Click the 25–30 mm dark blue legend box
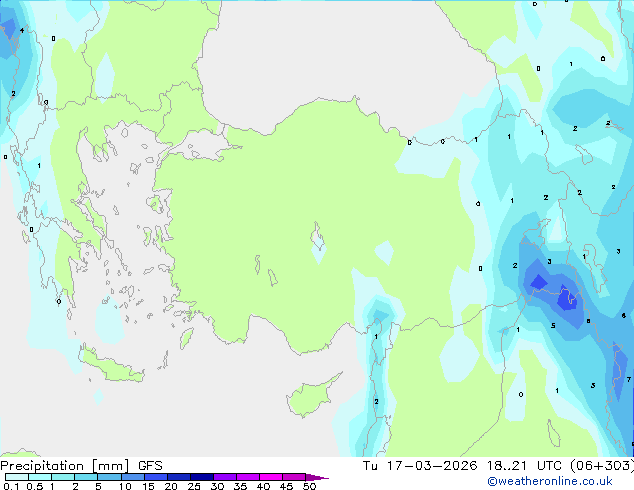The height and width of the screenshot is (490, 634). (201, 477)
